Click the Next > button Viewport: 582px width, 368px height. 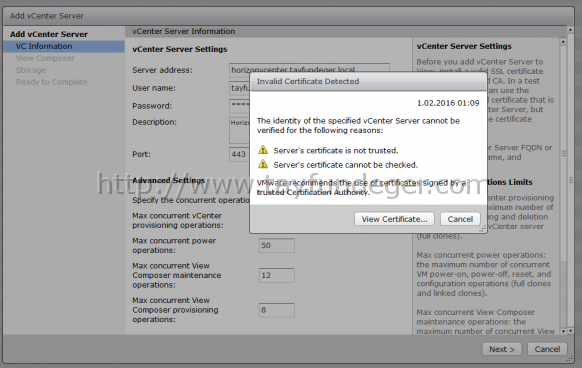(x=502, y=349)
